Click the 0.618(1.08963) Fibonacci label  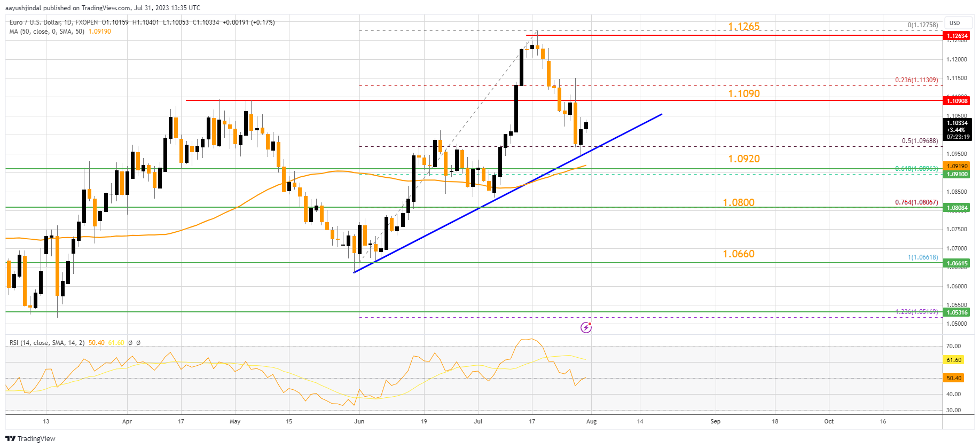coord(916,169)
